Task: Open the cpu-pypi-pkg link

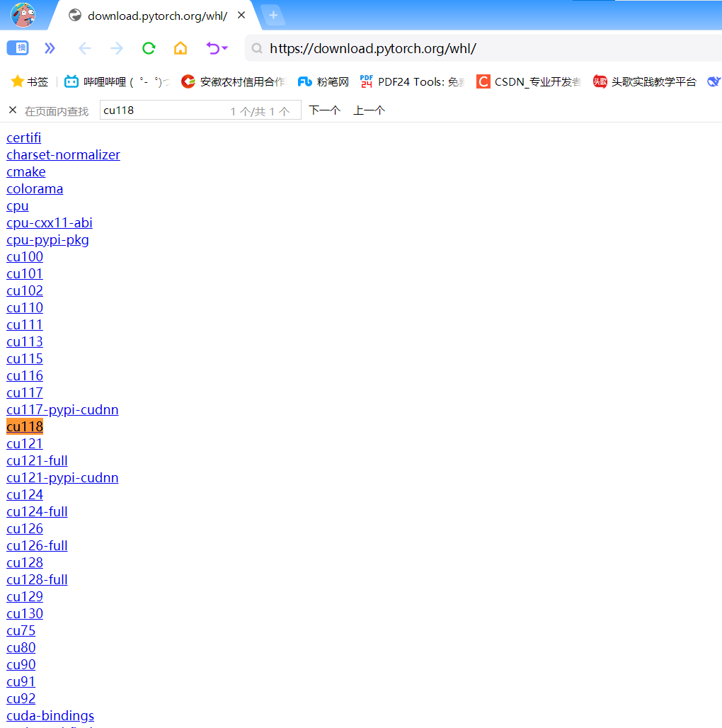Action: [x=47, y=239]
